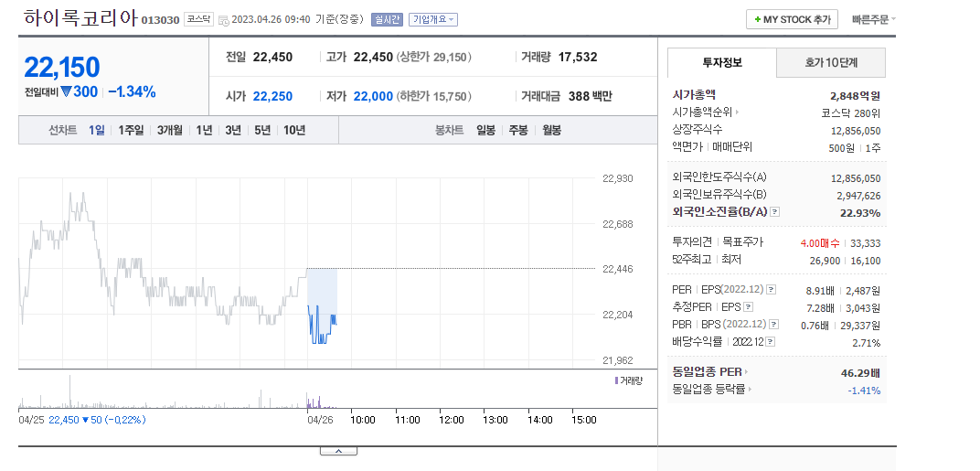Click the 상장주식수 label

pyautogui.click(x=697, y=130)
